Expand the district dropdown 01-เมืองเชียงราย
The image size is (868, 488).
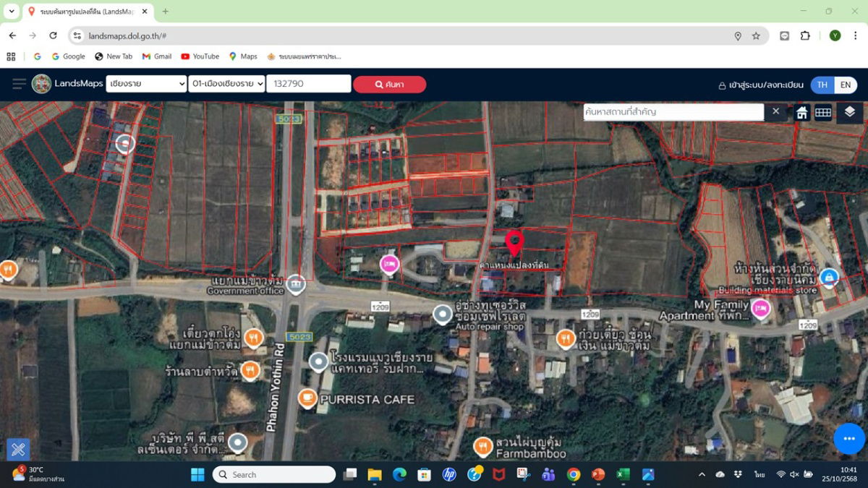point(226,84)
